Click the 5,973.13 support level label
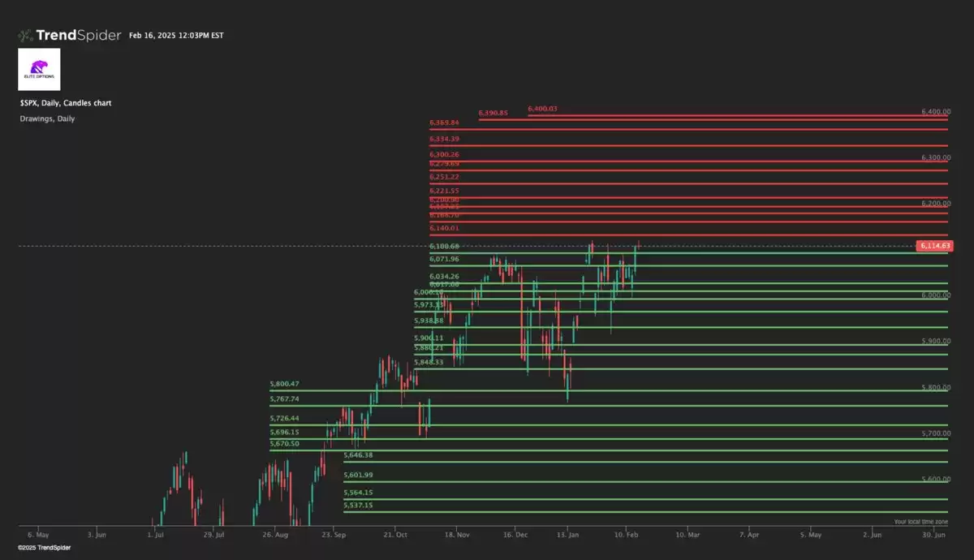This screenshot has width=974, height=560. [429, 304]
